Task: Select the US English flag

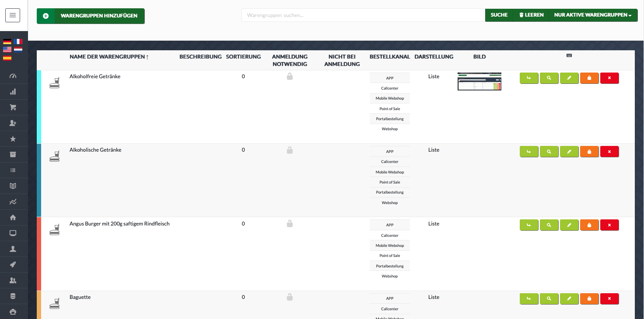Action: pyautogui.click(x=7, y=49)
